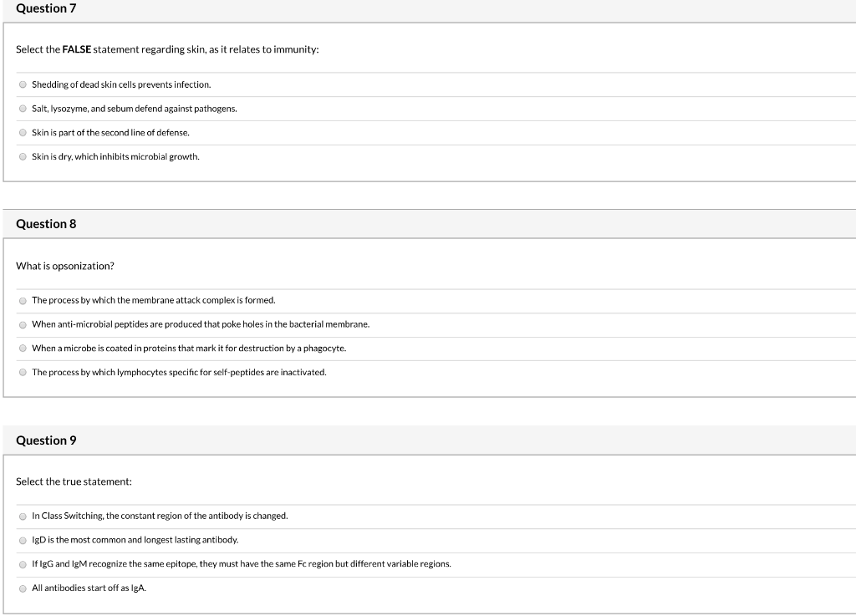
Task: Pick the IgG and IgM same epitope statement
Action: pos(23,564)
